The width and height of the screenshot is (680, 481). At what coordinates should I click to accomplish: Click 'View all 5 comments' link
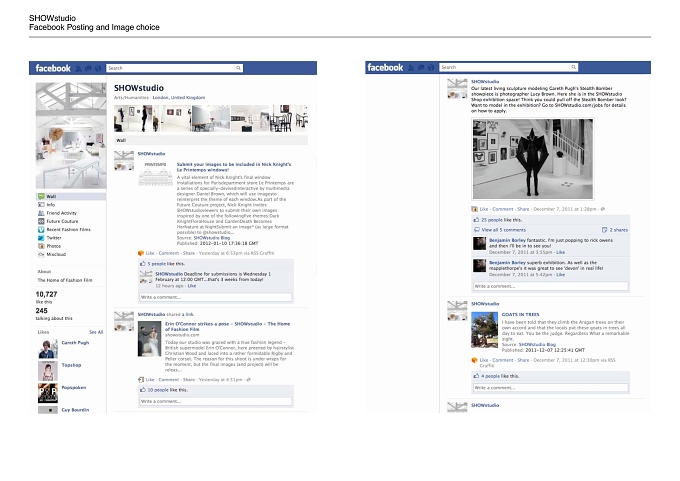[503, 230]
